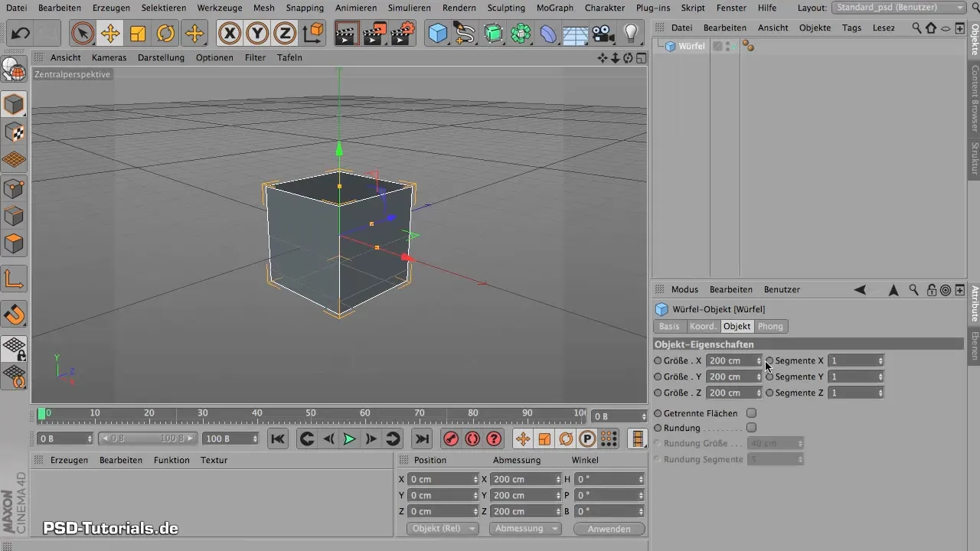
Task: Activate the Rotate tool
Action: pyautogui.click(x=165, y=34)
